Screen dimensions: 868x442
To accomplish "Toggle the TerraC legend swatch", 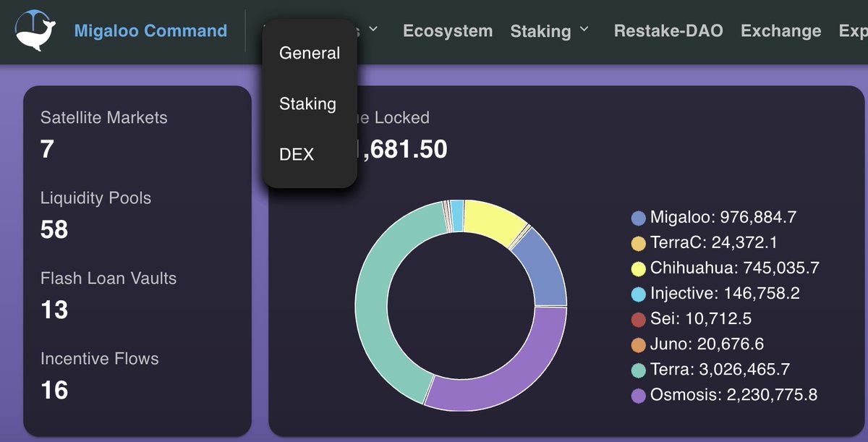I will point(638,243).
